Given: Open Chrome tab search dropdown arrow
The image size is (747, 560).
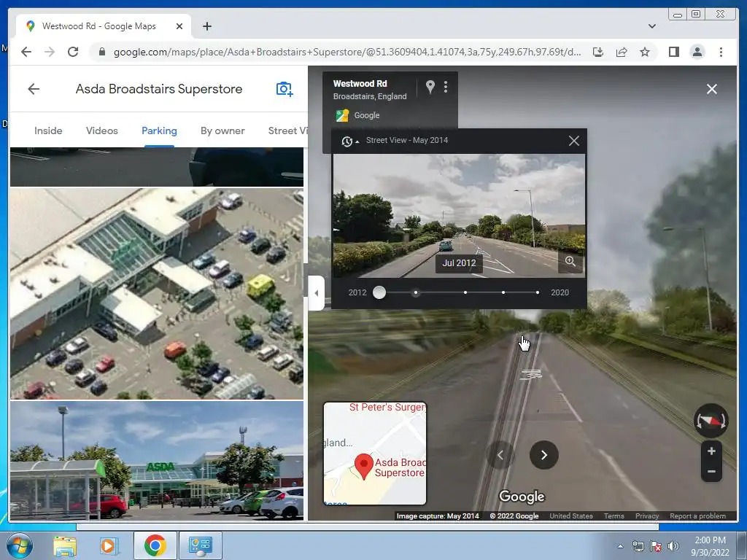Looking at the screenshot, I should tap(651, 26).
